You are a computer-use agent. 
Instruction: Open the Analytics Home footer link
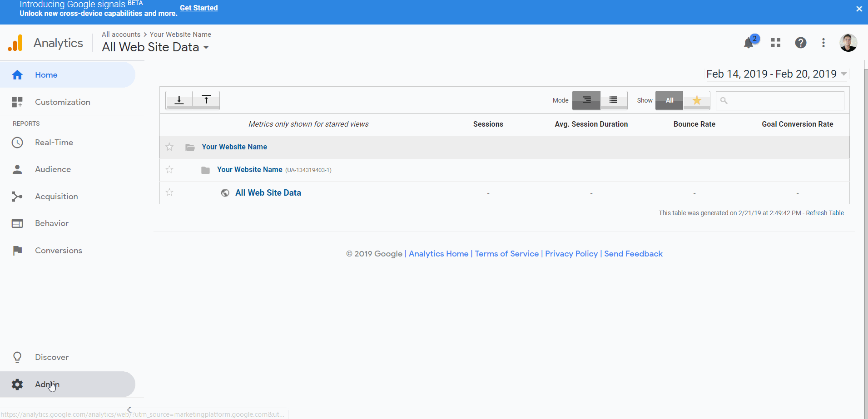438,254
